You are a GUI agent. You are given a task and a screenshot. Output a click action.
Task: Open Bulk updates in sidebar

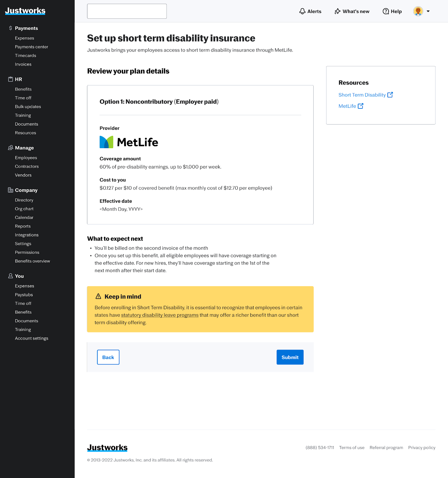pyautogui.click(x=28, y=106)
